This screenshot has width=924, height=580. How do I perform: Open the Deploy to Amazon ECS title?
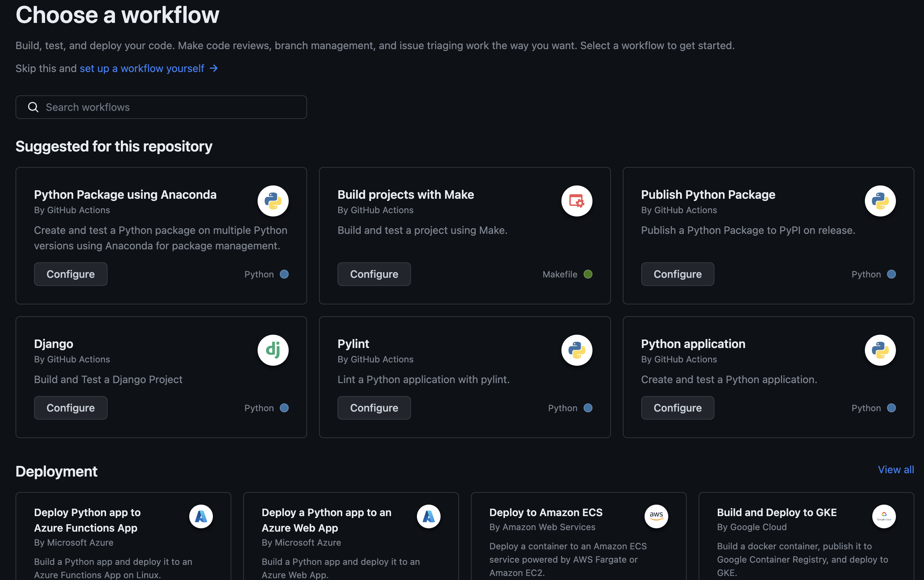(x=545, y=512)
